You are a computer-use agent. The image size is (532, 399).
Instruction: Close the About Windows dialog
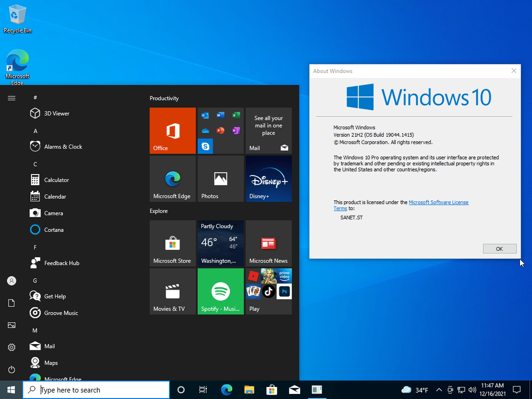click(x=514, y=70)
